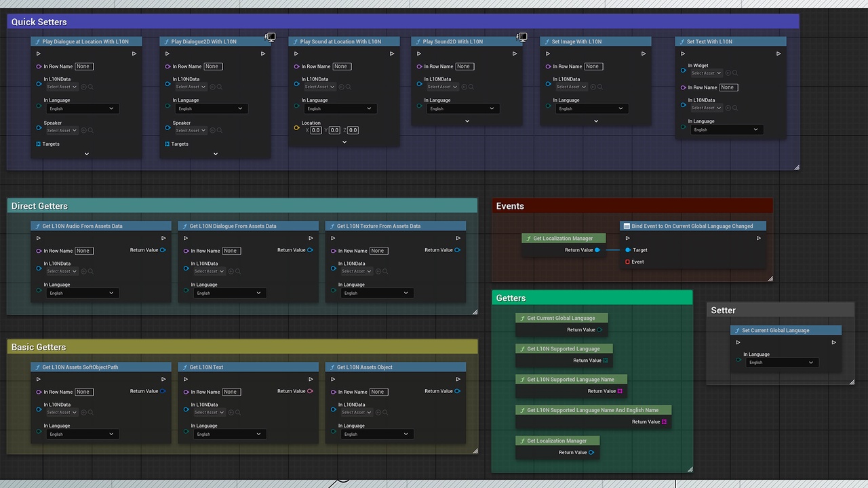Open In Widget Select Asset dropdown on Set Text With L10N
868x488 pixels.
pos(706,73)
